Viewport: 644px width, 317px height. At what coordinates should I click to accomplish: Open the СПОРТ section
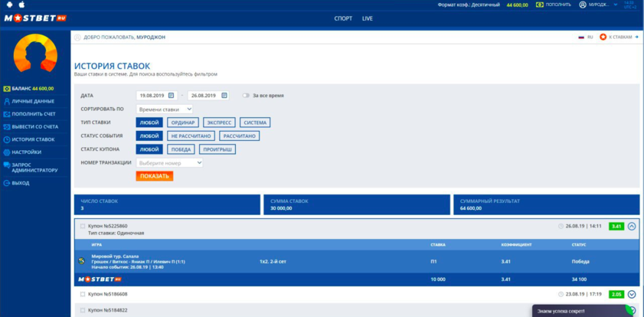343,18
